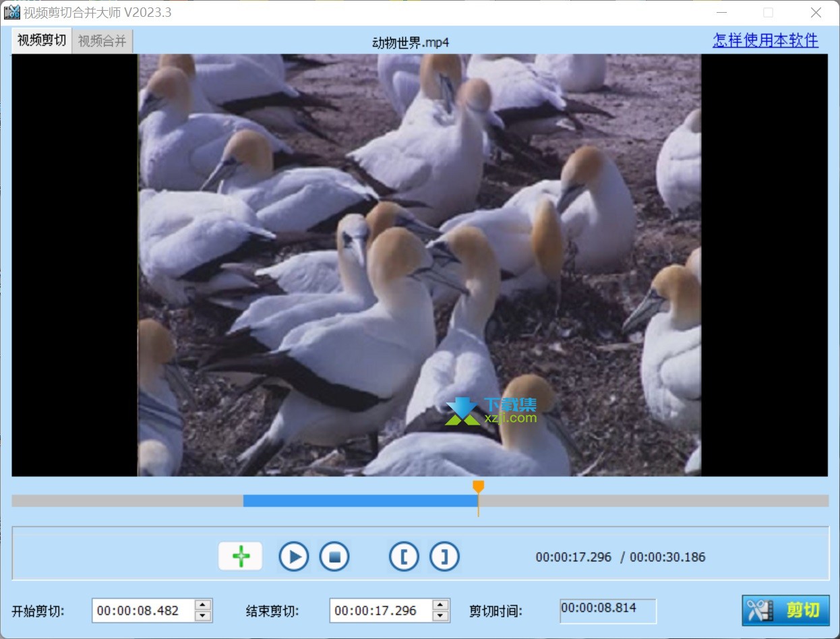Viewport: 840px width, 639px height.
Task: Click the total duration 00:00:30.186
Action: click(x=667, y=557)
